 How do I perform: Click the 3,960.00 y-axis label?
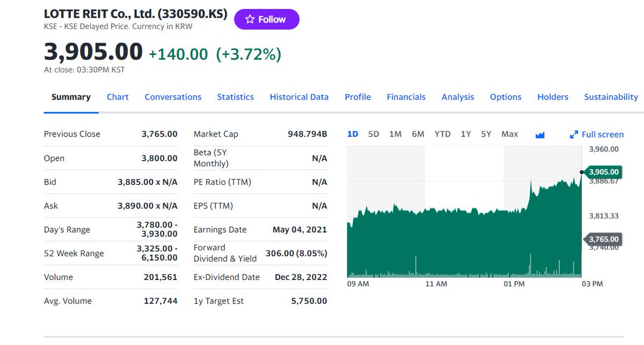click(x=604, y=149)
